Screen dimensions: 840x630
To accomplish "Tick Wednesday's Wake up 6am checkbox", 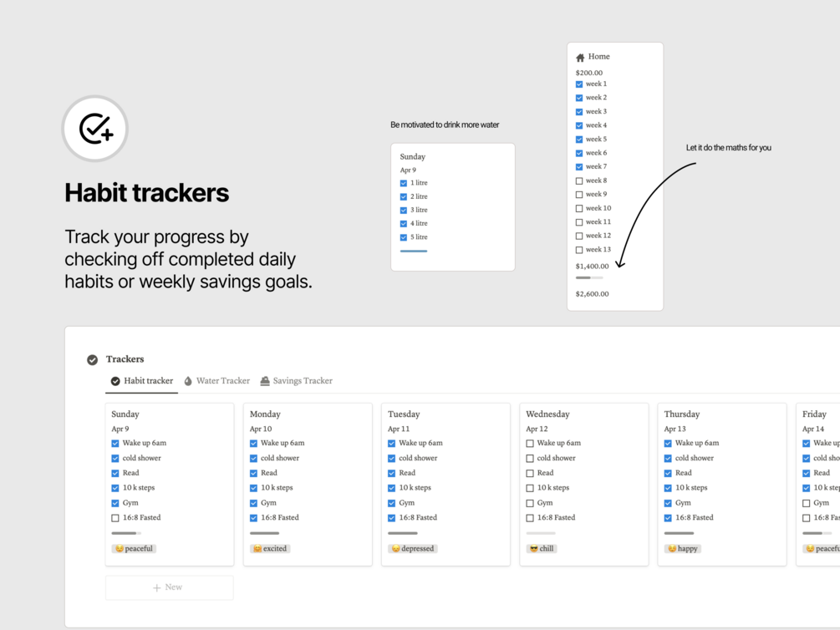I will tap(530, 444).
